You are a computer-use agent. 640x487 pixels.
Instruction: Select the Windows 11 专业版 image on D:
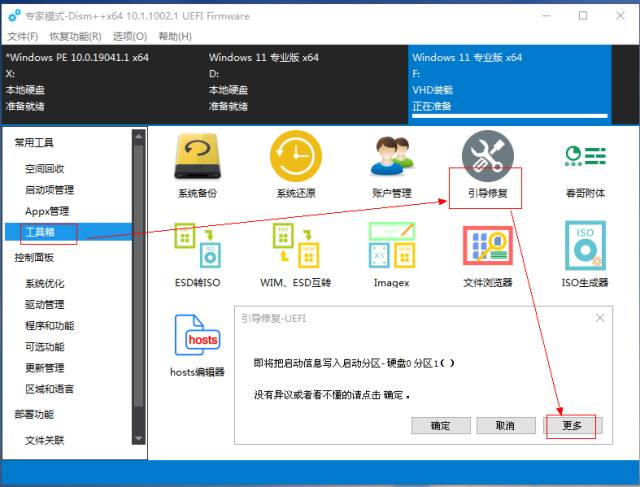[x=306, y=84]
